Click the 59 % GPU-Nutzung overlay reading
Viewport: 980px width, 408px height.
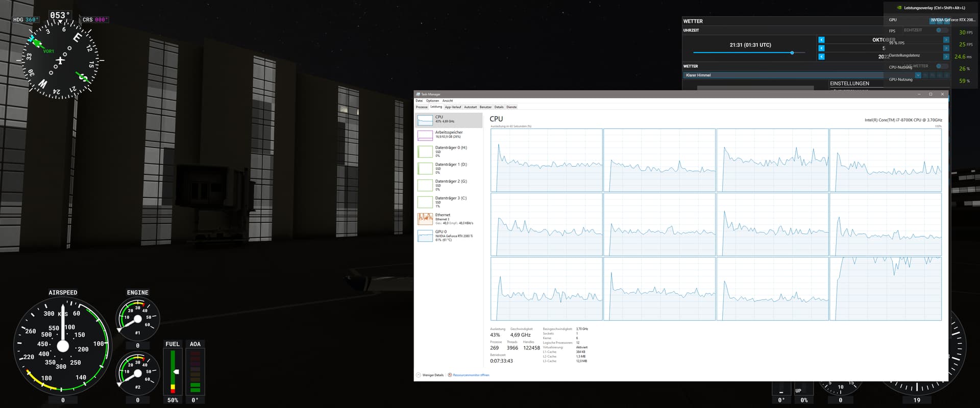click(x=964, y=81)
